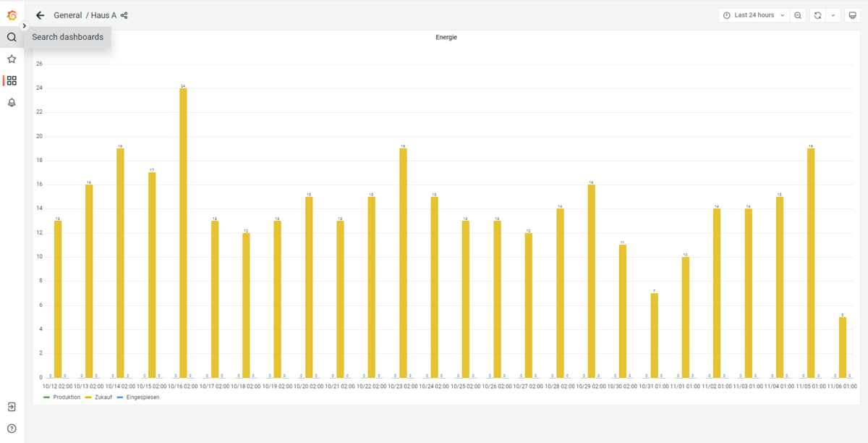Click the Grafana logo home icon
This screenshot has height=443, width=868.
(x=12, y=15)
